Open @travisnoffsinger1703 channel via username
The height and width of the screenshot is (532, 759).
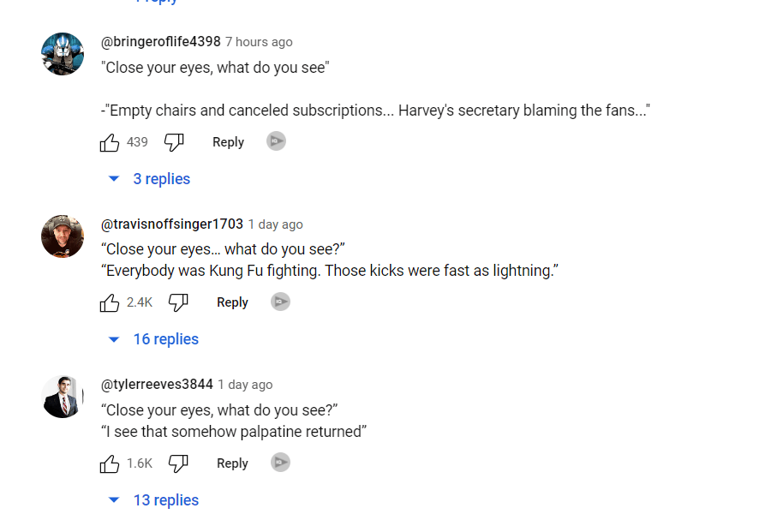[x=172, y=224]
